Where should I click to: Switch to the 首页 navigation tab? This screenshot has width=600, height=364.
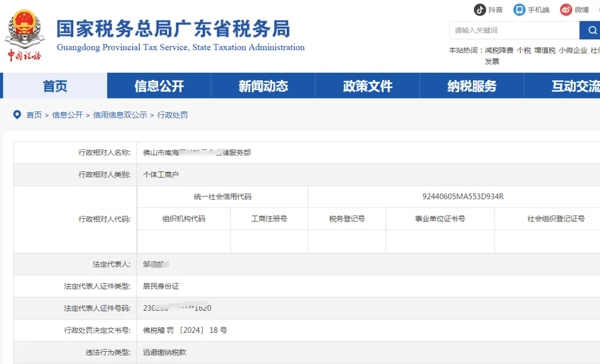[x=54, y=86]
